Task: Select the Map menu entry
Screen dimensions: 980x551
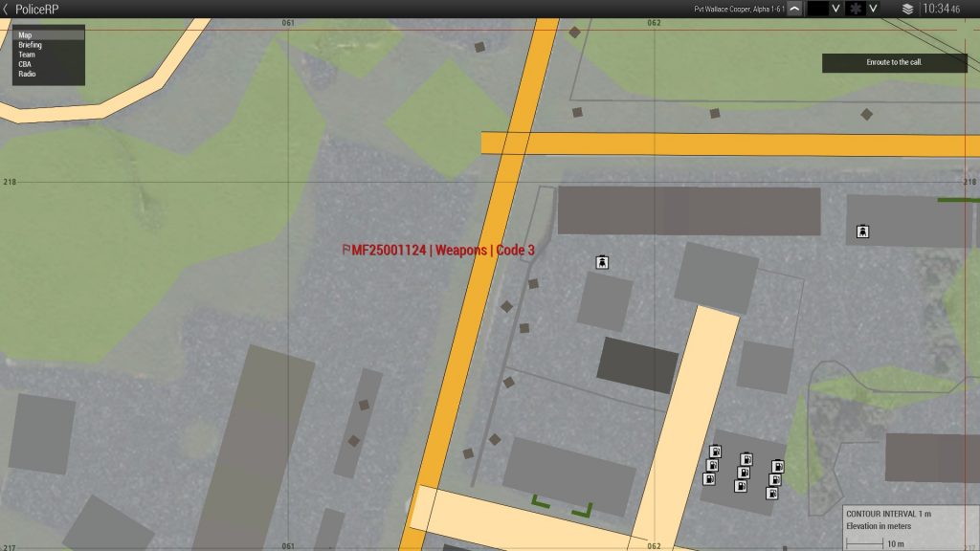Action: pos(26,35)
